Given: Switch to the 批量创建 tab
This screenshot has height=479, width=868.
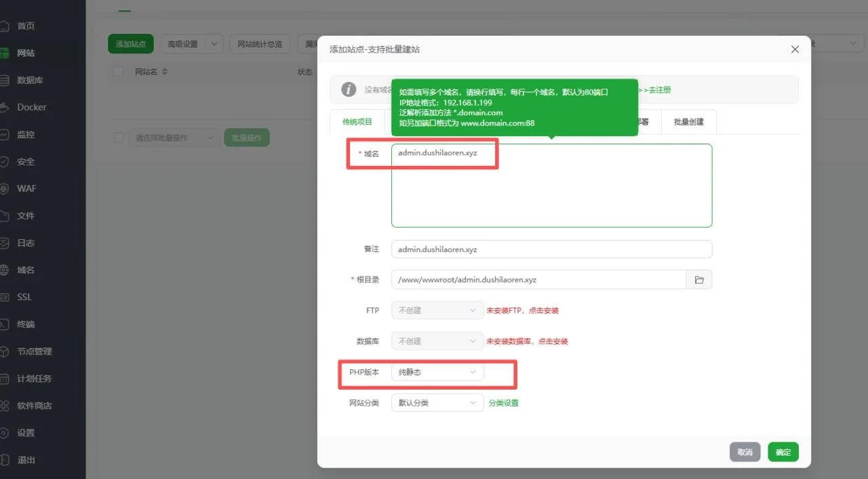Looking at the screenshot, I should [688, 122].
